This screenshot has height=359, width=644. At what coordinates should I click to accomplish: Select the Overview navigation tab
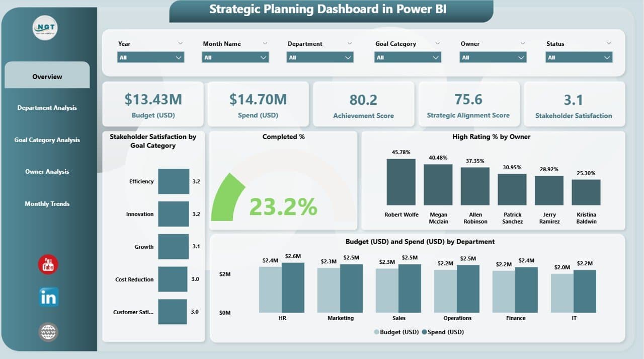pyautogui.click(x=47, y=76)
